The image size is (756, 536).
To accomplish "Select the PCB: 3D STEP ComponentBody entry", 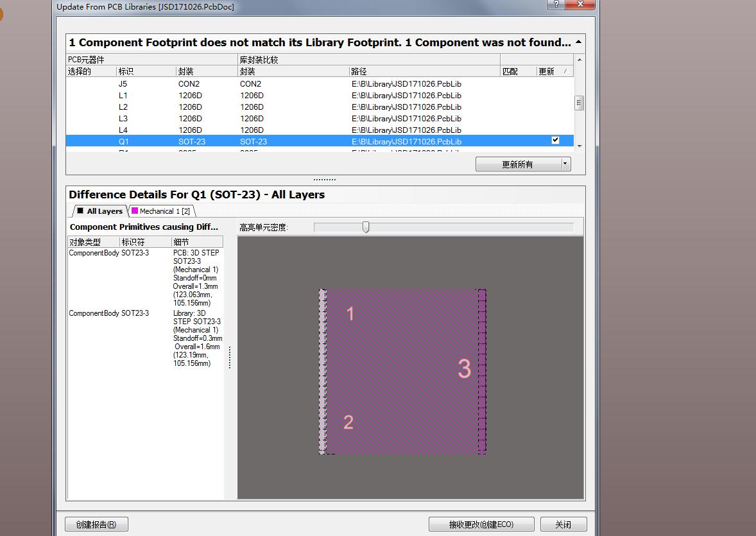I will pyautogui.click(x=145, y=278).
